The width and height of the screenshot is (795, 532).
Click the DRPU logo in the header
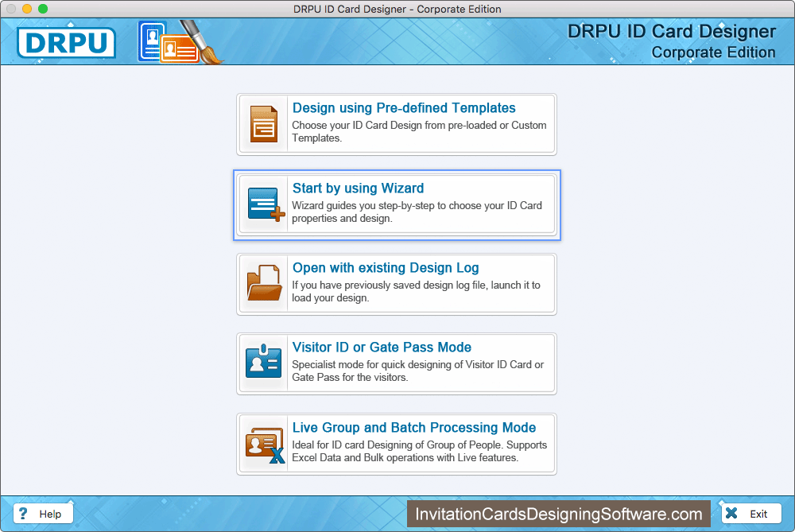[x=66, y=43]
